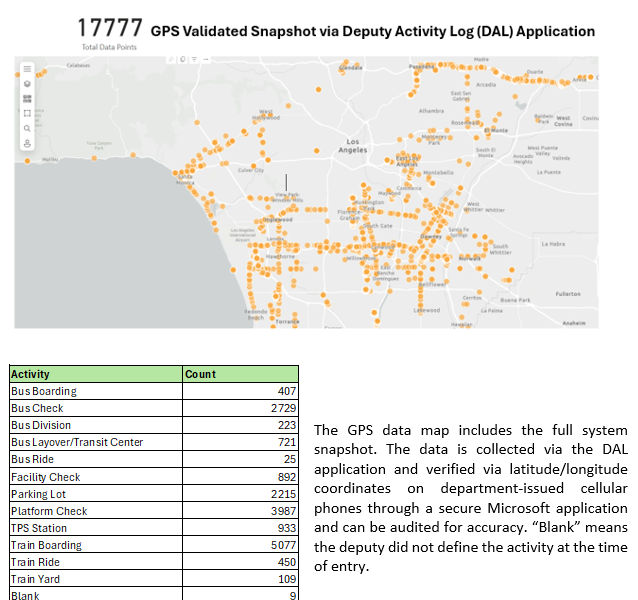Image resolution: width=638 pixels, height=600 pixels.
Task: Click the map layers icon
Action: click(27, 84)
